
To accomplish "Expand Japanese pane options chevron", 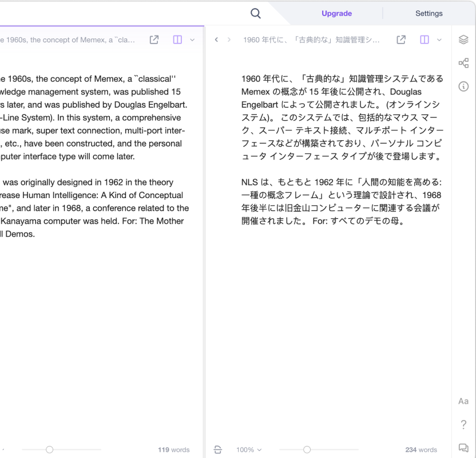I will click(439, 40).
